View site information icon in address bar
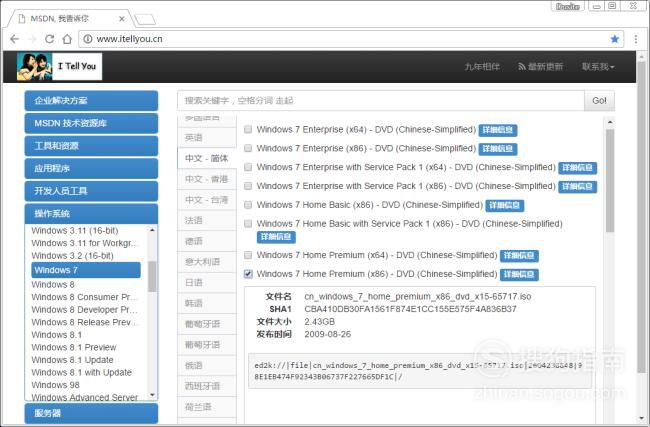The width and height of the screenshot is (650, 427). [87, 39]
